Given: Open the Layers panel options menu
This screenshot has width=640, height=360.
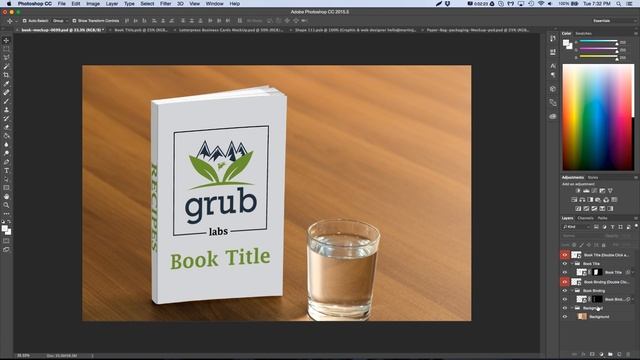Looking at the screenshot, I should (636, 218).
